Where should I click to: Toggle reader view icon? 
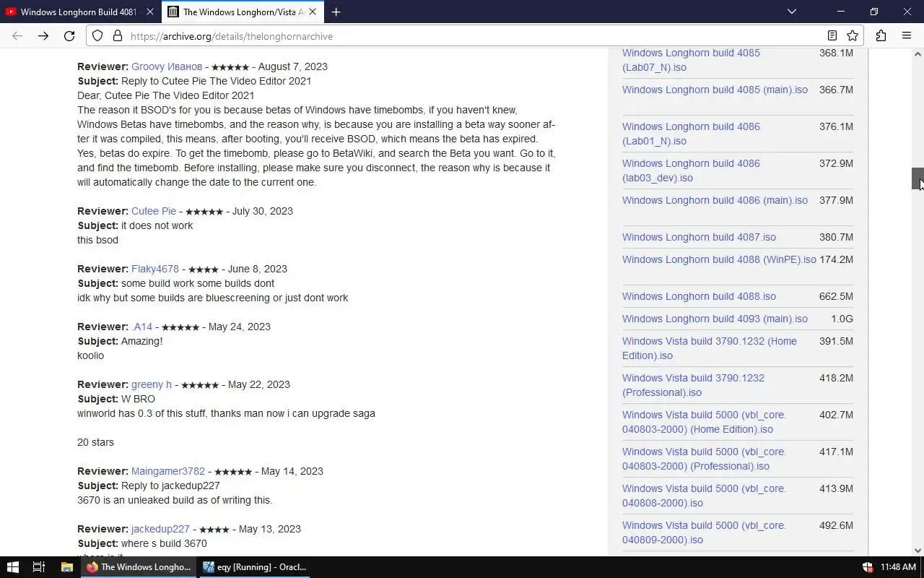click(832, 36)
